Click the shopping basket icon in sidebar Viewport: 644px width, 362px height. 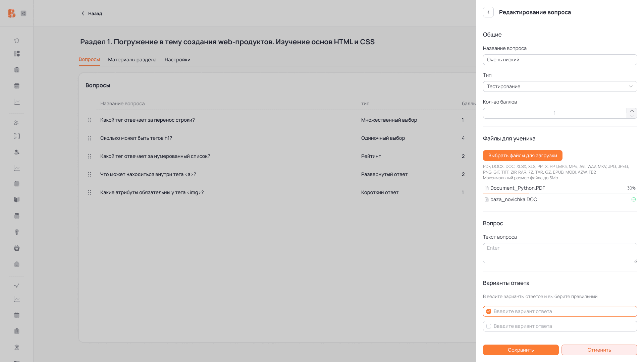(17, 248)
